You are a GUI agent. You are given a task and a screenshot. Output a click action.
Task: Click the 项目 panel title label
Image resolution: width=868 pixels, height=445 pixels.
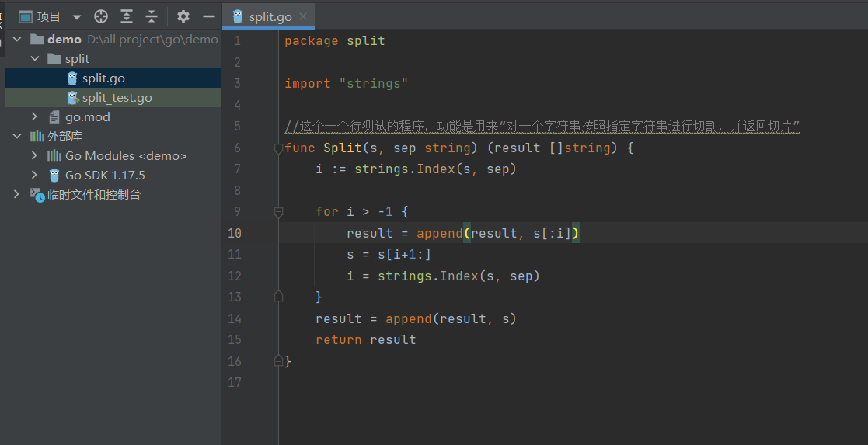(x=49, y=16)
